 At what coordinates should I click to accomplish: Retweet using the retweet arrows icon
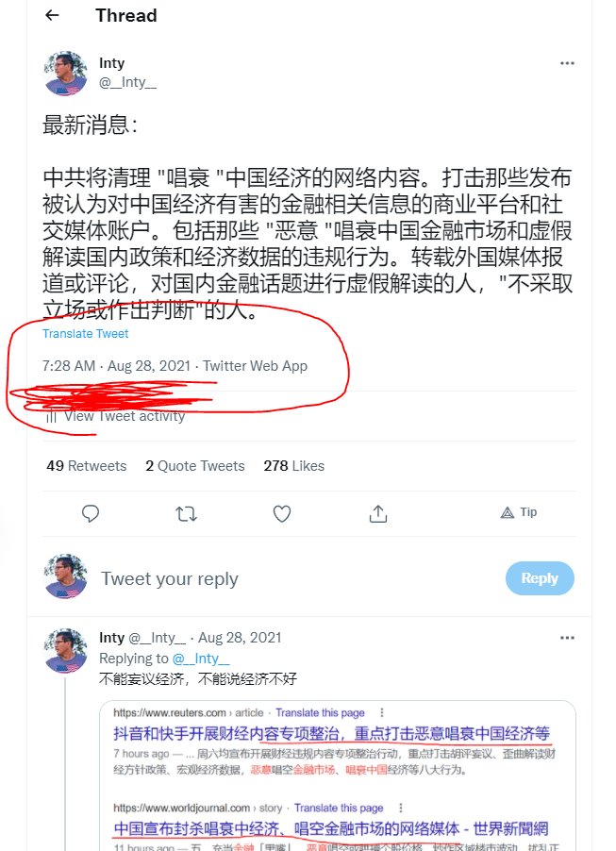[x=186, y=513]
